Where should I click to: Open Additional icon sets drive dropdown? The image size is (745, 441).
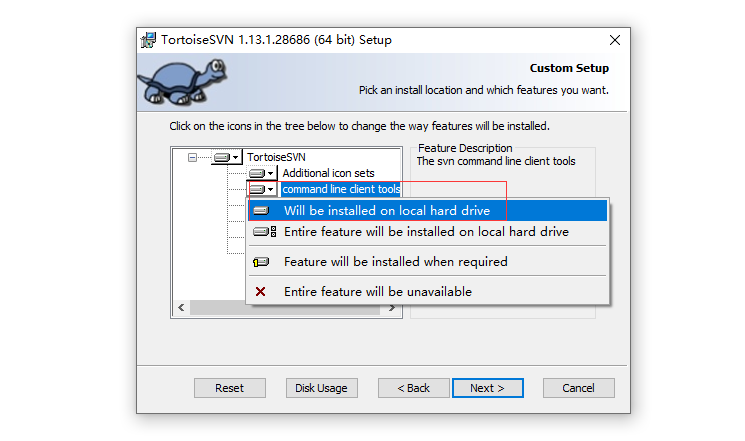[262, 173]
